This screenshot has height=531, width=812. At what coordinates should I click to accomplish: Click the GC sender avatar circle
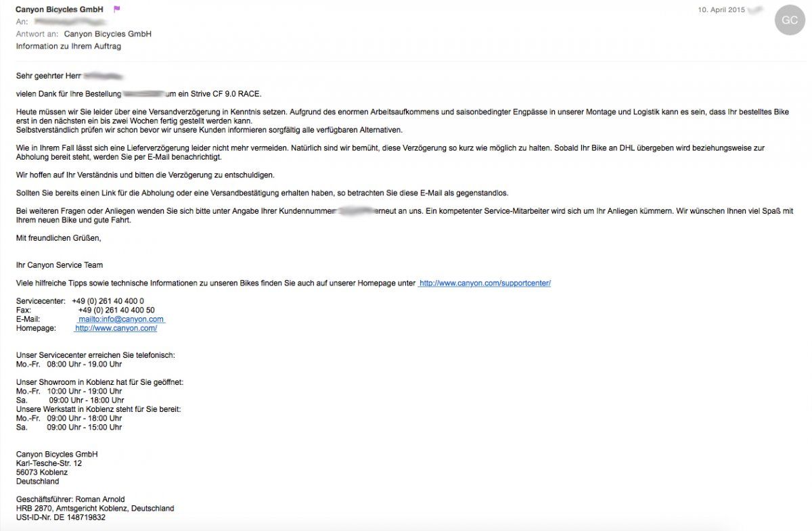pyautogui.click(x=790, y=20)
